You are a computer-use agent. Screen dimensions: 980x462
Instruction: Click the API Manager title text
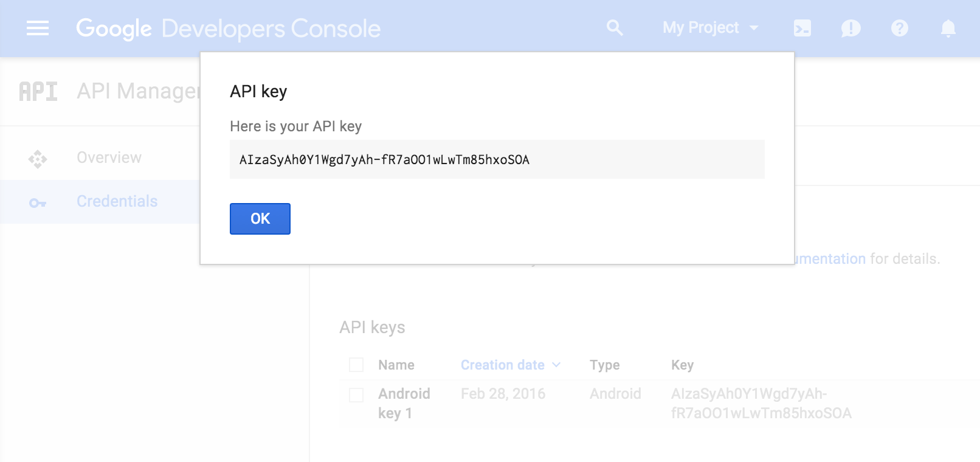139,91
